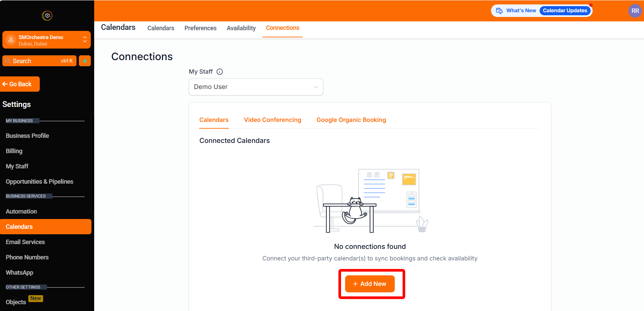The image size is (644, 311).
Task: Open the RR user avatar menu
Action: (x=635, y=11)
